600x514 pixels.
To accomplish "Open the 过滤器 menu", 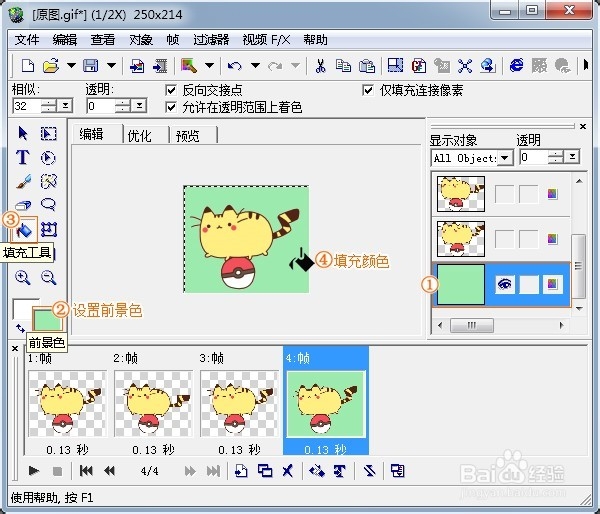I will [211, 39].
